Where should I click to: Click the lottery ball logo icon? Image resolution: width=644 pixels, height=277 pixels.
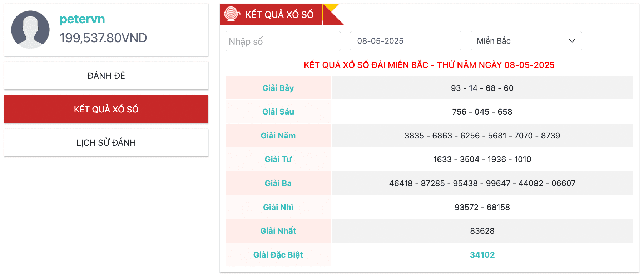tap(232, 14)
